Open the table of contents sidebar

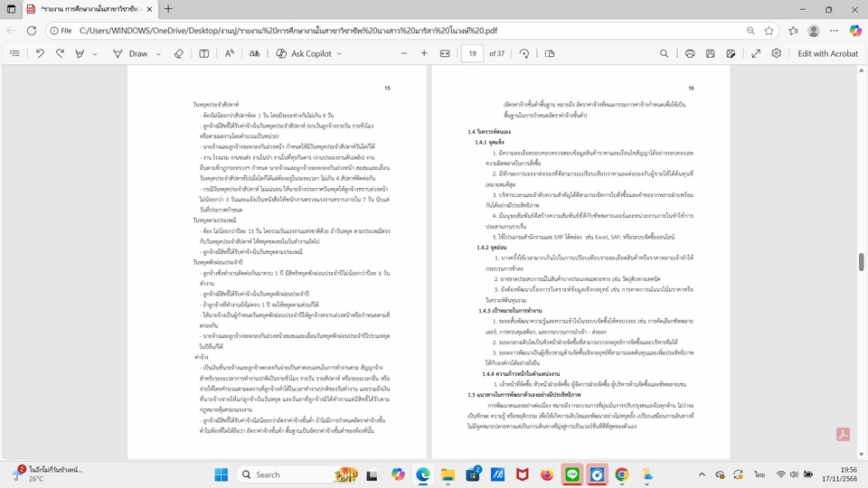point(14,53)
